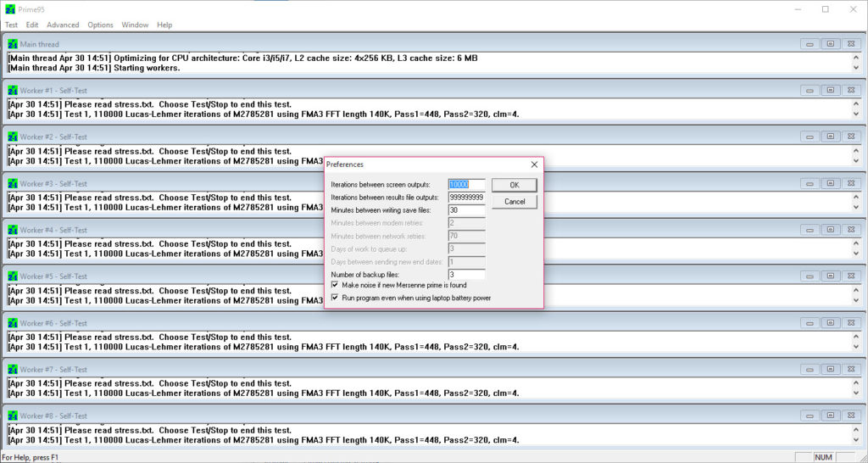The height and width of the screenshot is (463, 868).
Task: Click the Worker #4 window icon
Action: coord(13,230)
